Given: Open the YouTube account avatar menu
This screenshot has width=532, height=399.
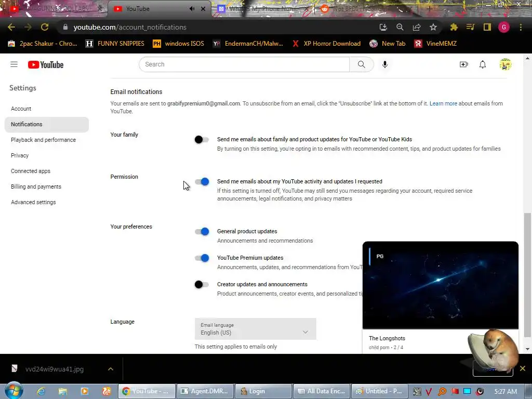Looking at the screenshot, I should [x=505, y=64].
